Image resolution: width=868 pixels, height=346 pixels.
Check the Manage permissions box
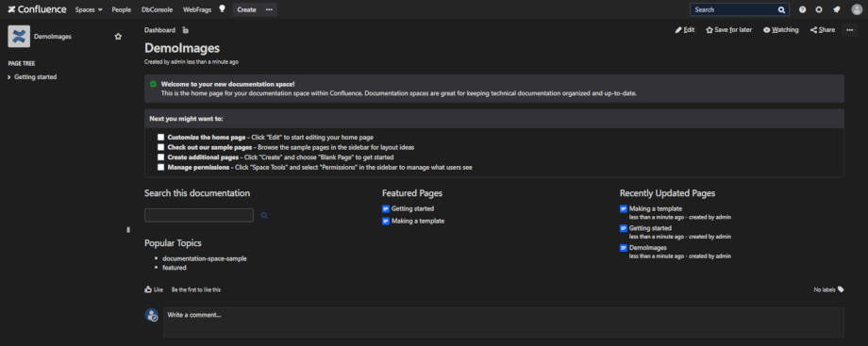pos(160,167)
